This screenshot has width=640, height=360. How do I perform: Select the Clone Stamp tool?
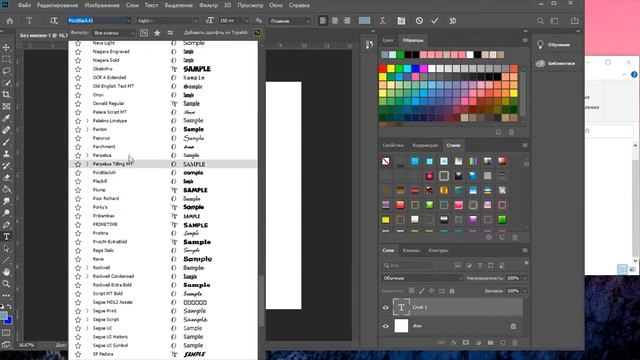pyautogui.click(x=6, y=154)
